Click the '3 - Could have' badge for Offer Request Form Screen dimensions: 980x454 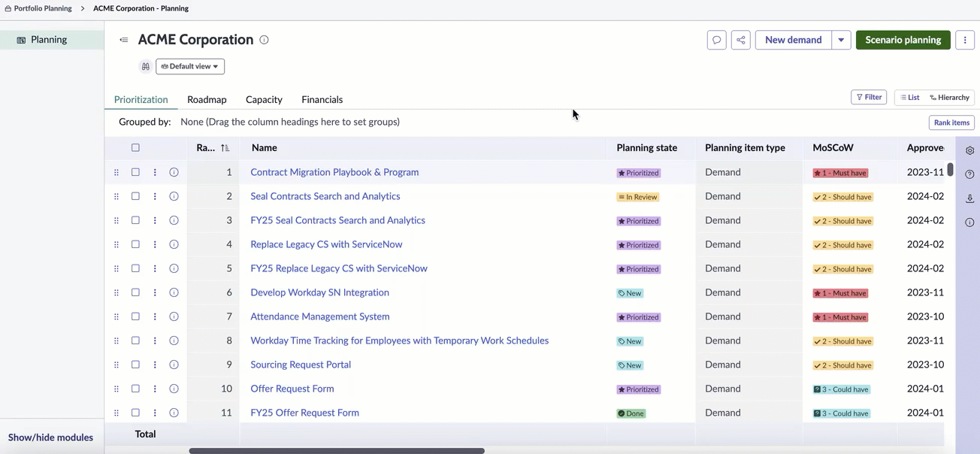click(x=842, y=389)
